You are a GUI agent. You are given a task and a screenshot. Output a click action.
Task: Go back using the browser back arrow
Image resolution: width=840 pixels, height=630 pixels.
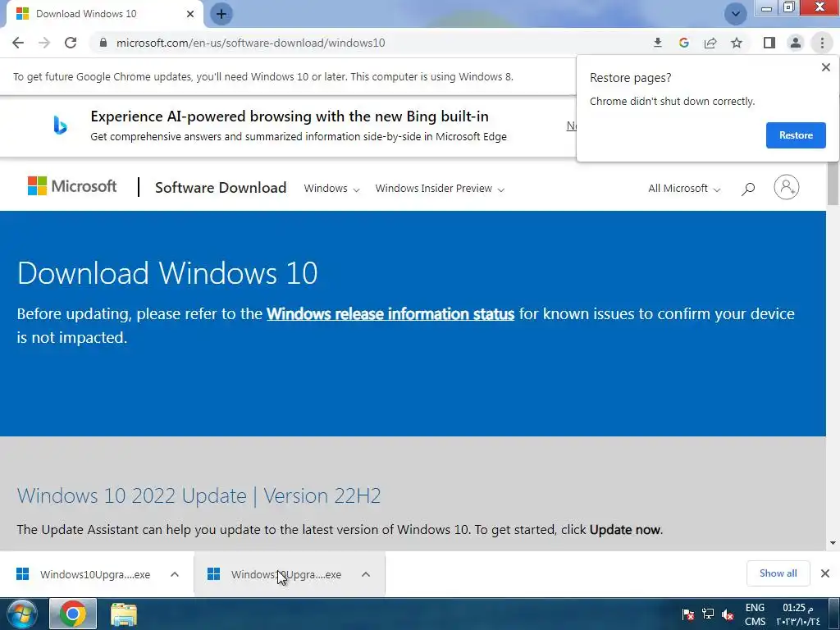(18, 43)
